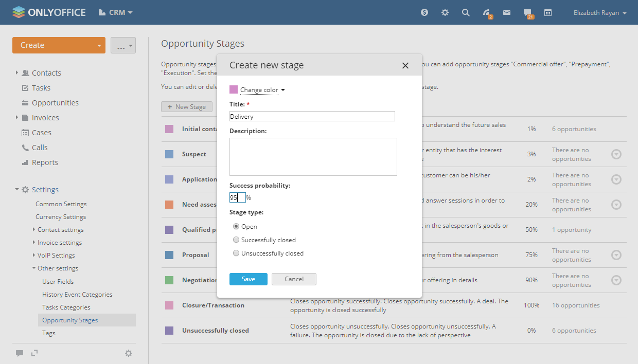Select the Open stage type

coord(236,227)
